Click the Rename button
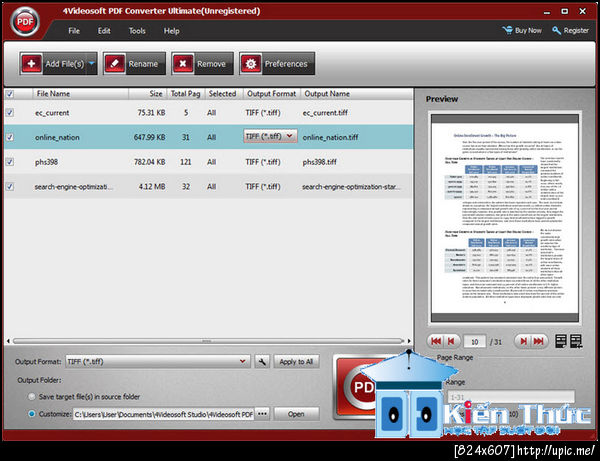This screenshot has height=461, width=600. (x=134, y=64)
